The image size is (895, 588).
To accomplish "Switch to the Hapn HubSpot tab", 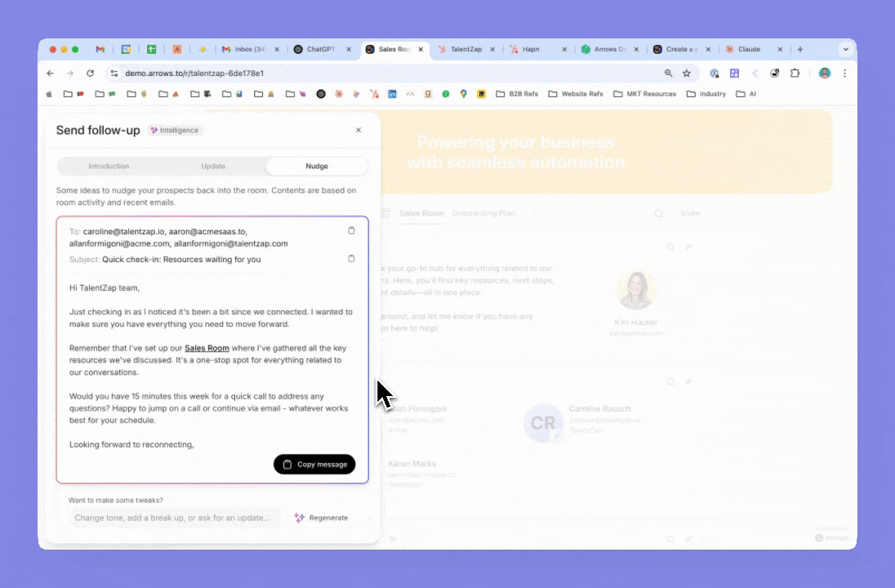I will [537, 49].
